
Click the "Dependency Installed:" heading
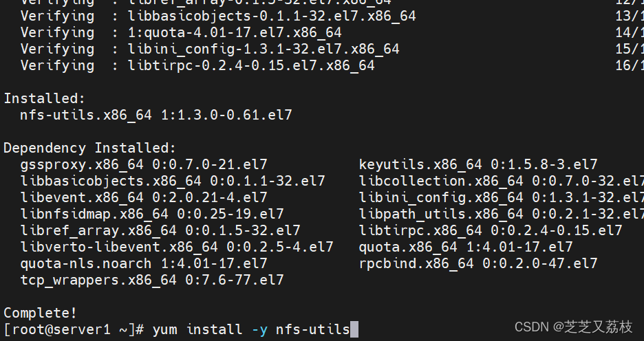pos(90,148)
